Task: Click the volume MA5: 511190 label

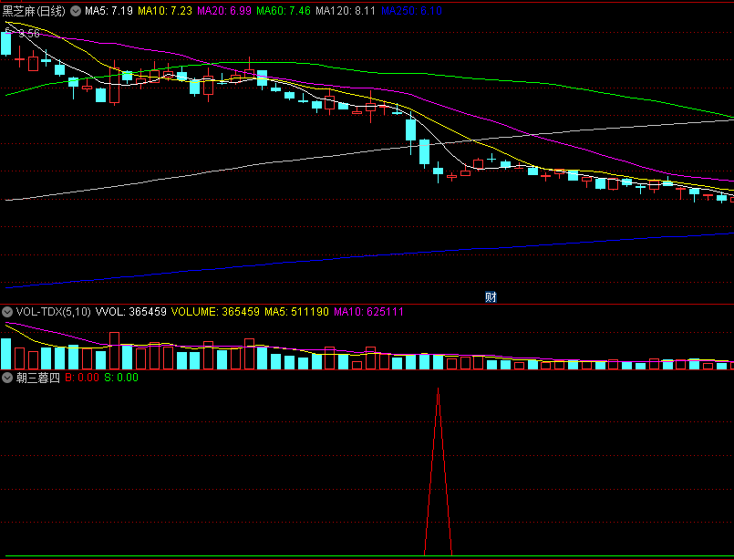Action: [296, 312]
